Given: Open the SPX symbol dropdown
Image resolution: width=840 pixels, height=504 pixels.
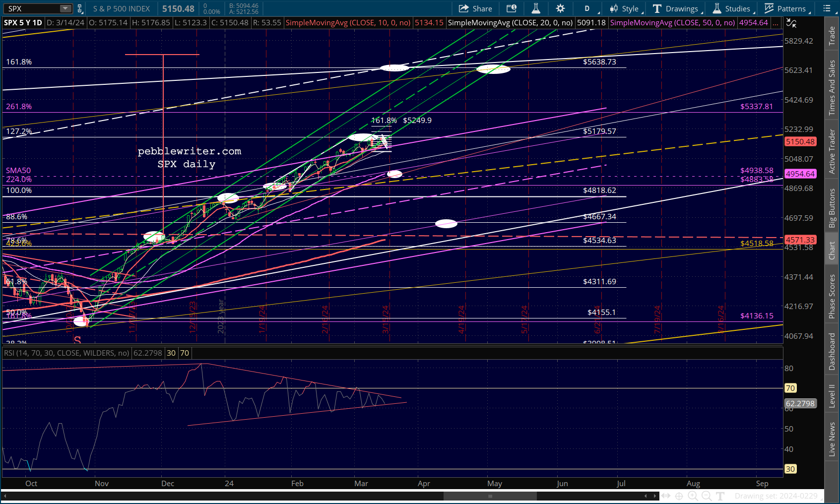Looking at the screenshot, I should point(65,8).
